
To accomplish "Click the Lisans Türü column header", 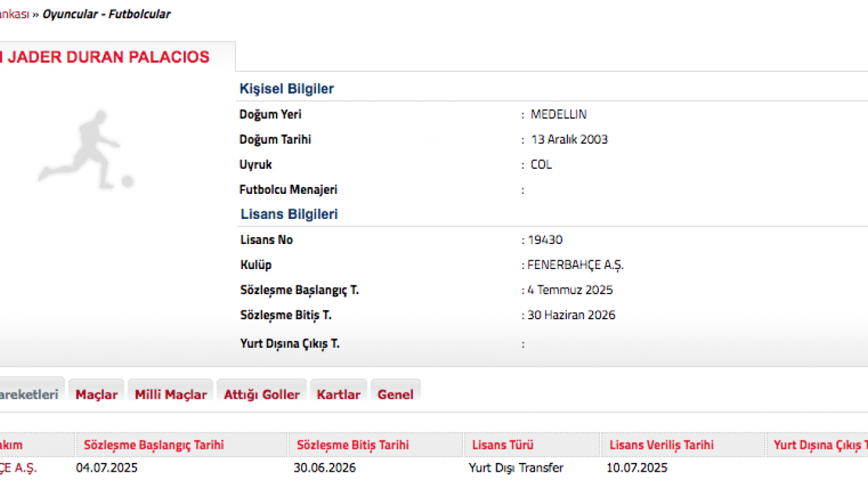I will click(x=502, y=445).
